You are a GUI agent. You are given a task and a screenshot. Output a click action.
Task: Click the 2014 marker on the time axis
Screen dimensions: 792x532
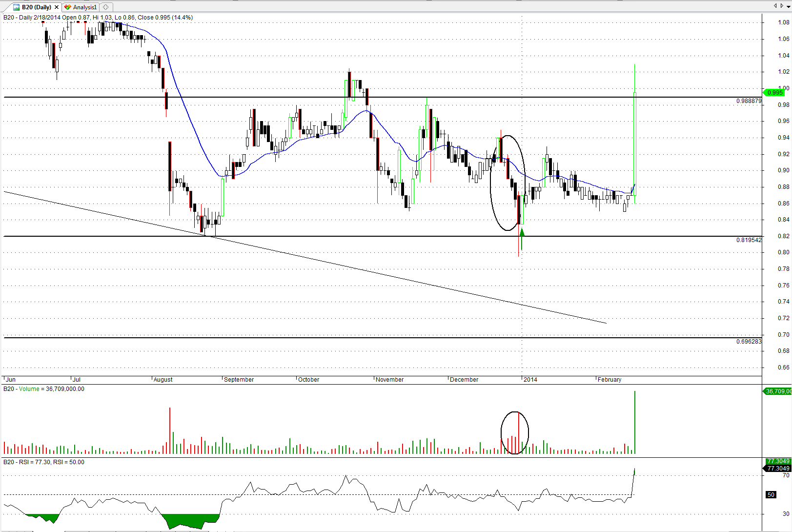pyautogui.click(x=530, y=380)
